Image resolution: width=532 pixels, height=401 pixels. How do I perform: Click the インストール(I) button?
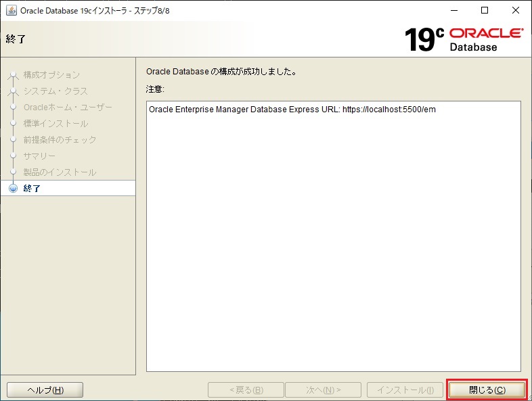405,390
